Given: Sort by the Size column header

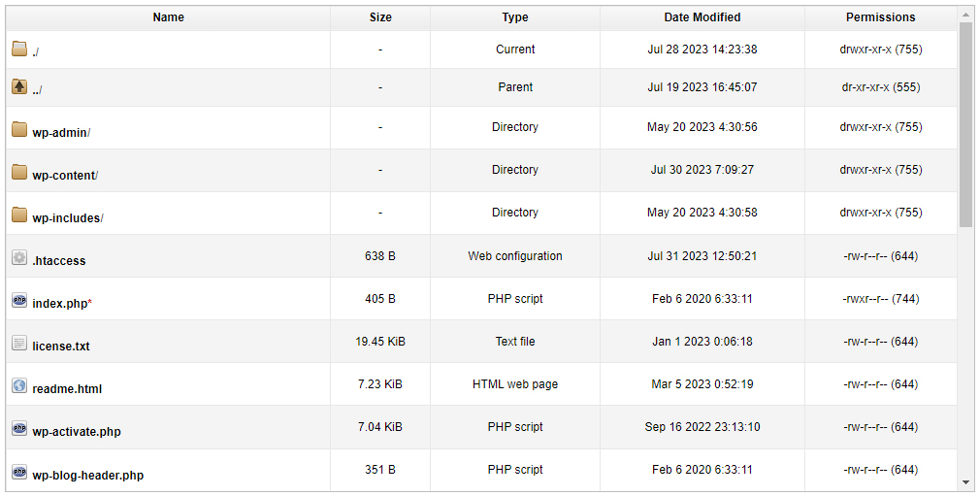Looking at the screenshot, I should [x=380, y=17].
